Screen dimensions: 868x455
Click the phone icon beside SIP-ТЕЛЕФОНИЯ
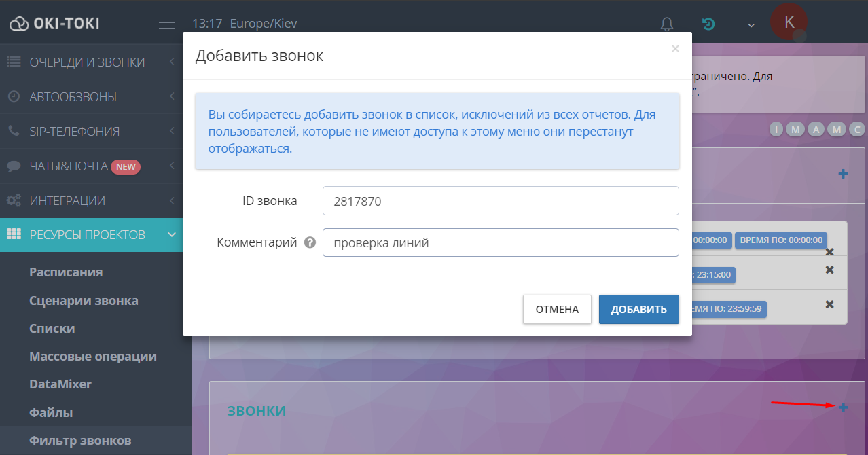click(14, 131)
